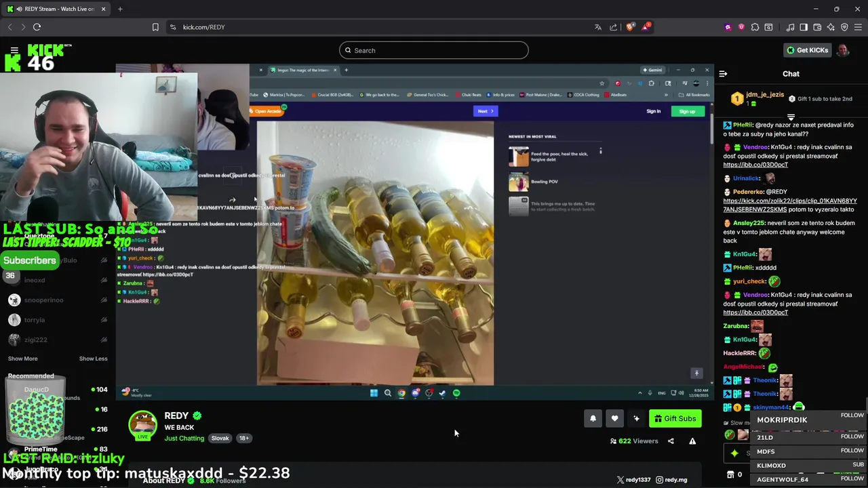The width and height of the screenshot is (868, 488).
Task: Open zigi222 channel in sidebar
Action: coord(36,340)
